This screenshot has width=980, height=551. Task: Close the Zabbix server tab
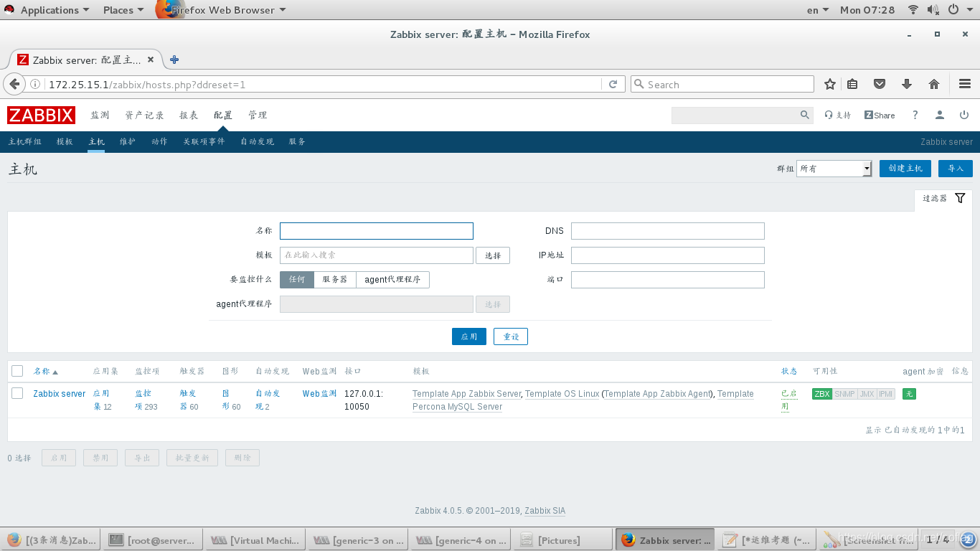[151, 60]
